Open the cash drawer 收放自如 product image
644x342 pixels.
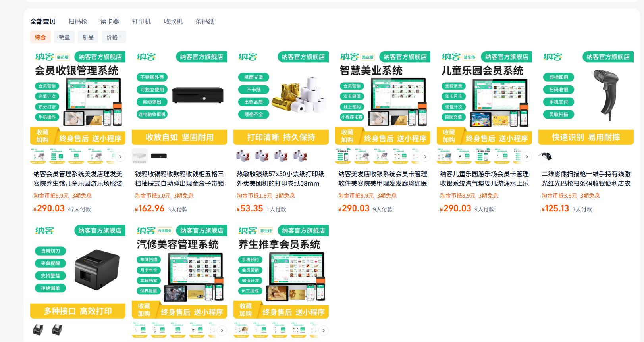pyautogui.click(x=179, y=97)
